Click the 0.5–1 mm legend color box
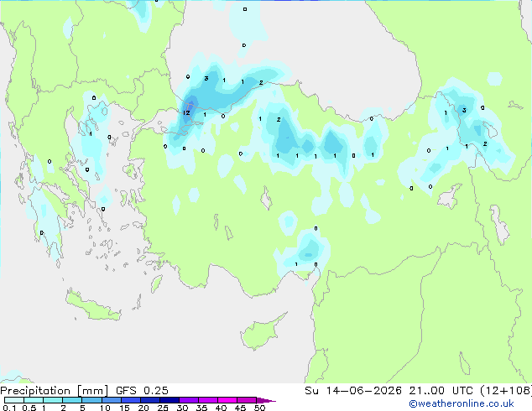 pyautogui.click(x=34, y=400)
